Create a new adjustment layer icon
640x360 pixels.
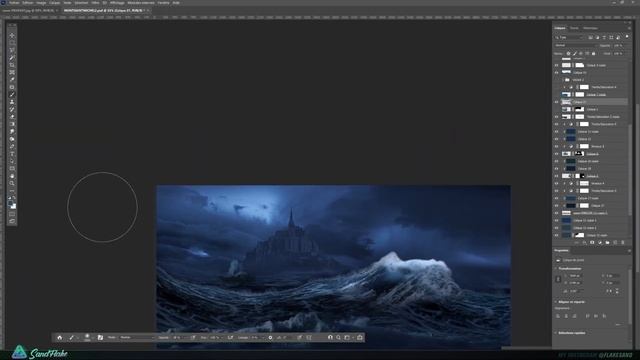coord(600,242)
